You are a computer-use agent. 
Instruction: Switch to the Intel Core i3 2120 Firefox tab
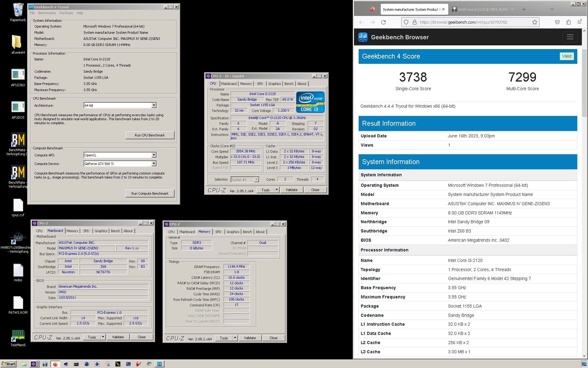pyautogui.click(x=483, y=10)
